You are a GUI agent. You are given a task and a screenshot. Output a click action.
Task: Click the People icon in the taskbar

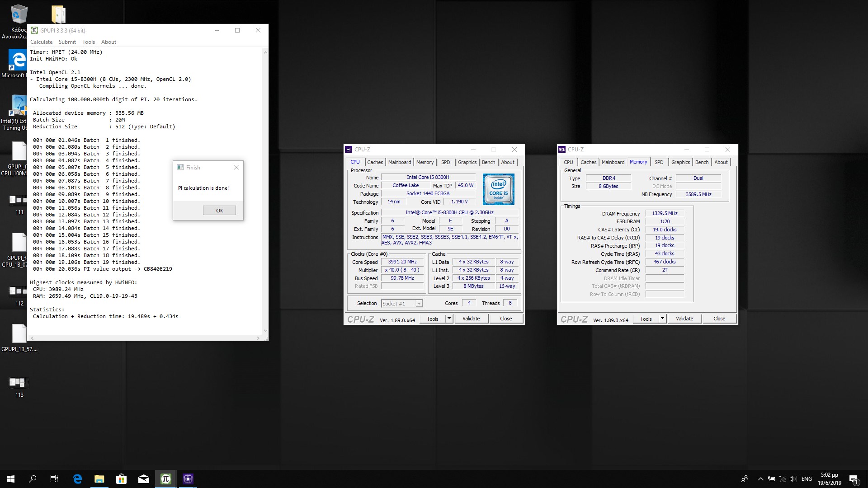coord(745,479)
